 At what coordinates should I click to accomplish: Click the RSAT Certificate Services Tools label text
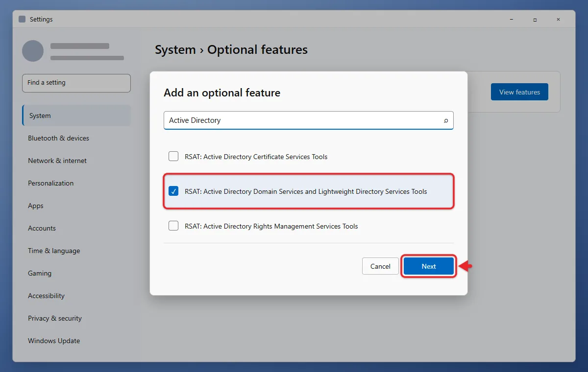(x=256, y=157)
